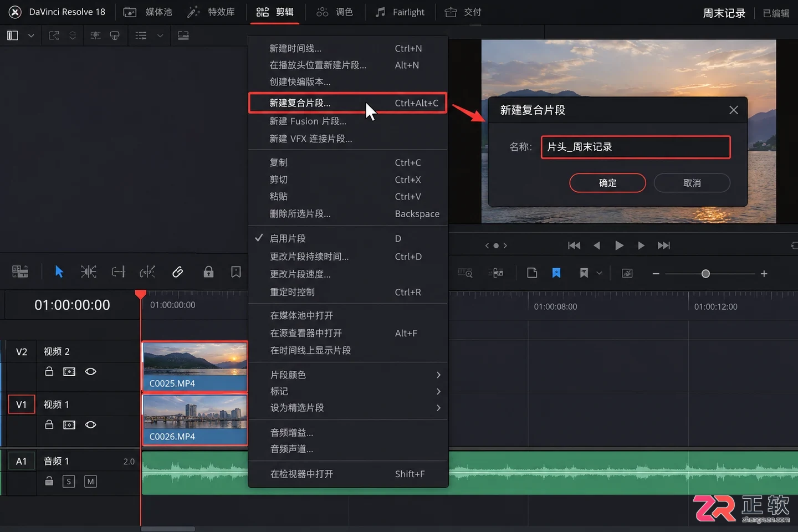Click the 名称 text input field
The height and width of the screenshot is (532, 798).
click(x=636, y=147)
